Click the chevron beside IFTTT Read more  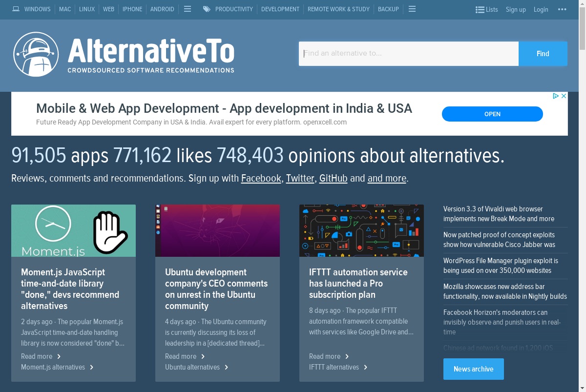coord(347,356)
